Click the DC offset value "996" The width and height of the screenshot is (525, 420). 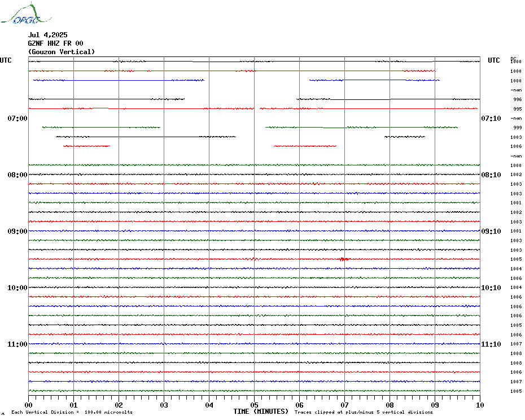coord(518,99)
